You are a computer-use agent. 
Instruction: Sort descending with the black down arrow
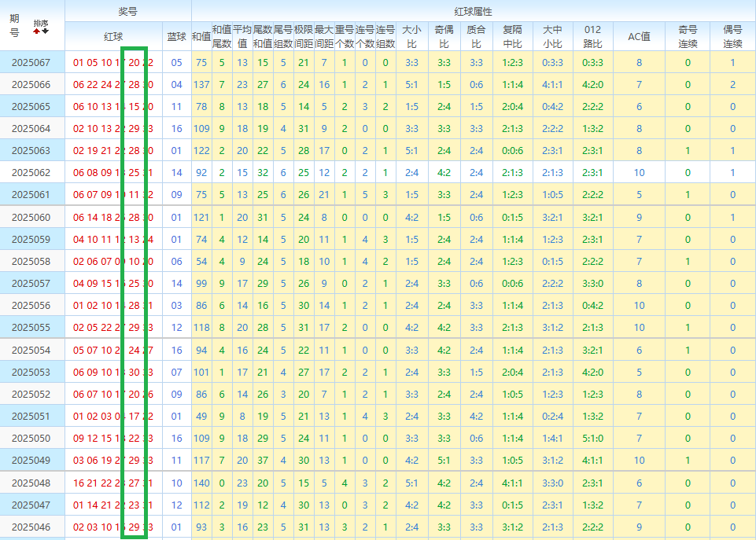click(x=46, y=31)
